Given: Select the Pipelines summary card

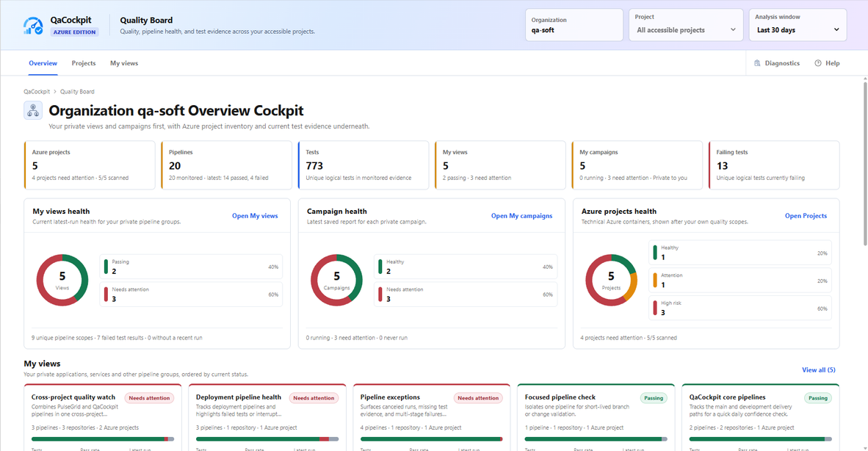Looking at the screenshot, I should pyautogui.click(x=226, y=165).
